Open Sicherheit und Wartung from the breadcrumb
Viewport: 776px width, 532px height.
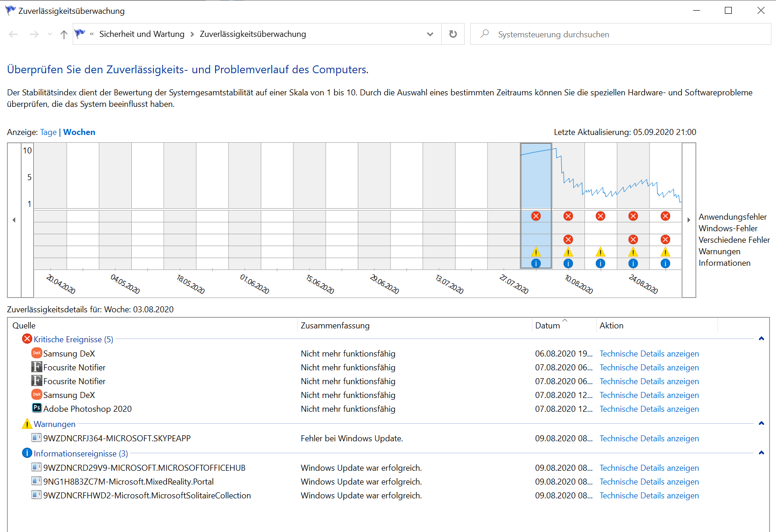click(142, 34)
